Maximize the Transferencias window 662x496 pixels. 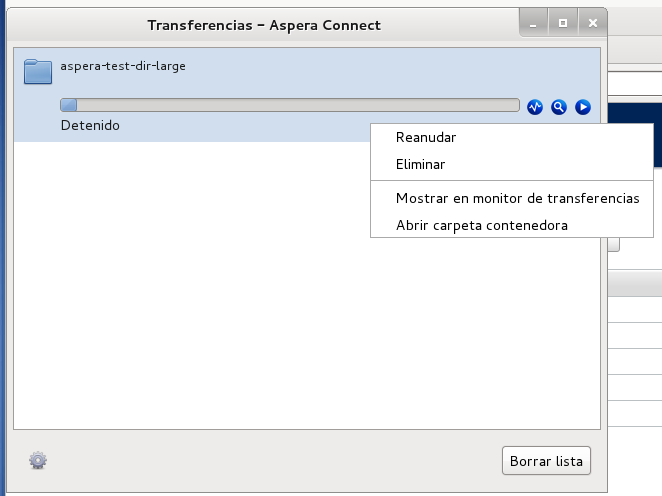(563, 23)
